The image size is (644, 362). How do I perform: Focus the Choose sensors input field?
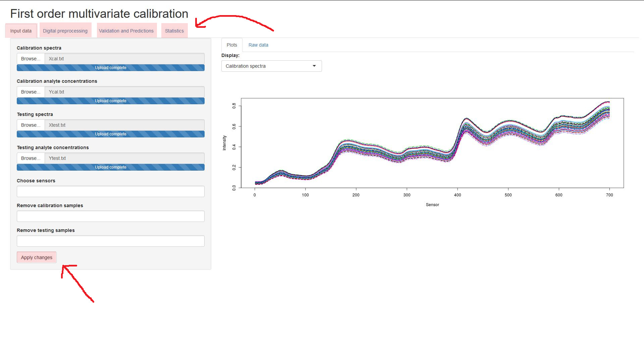tap(110, 191)
